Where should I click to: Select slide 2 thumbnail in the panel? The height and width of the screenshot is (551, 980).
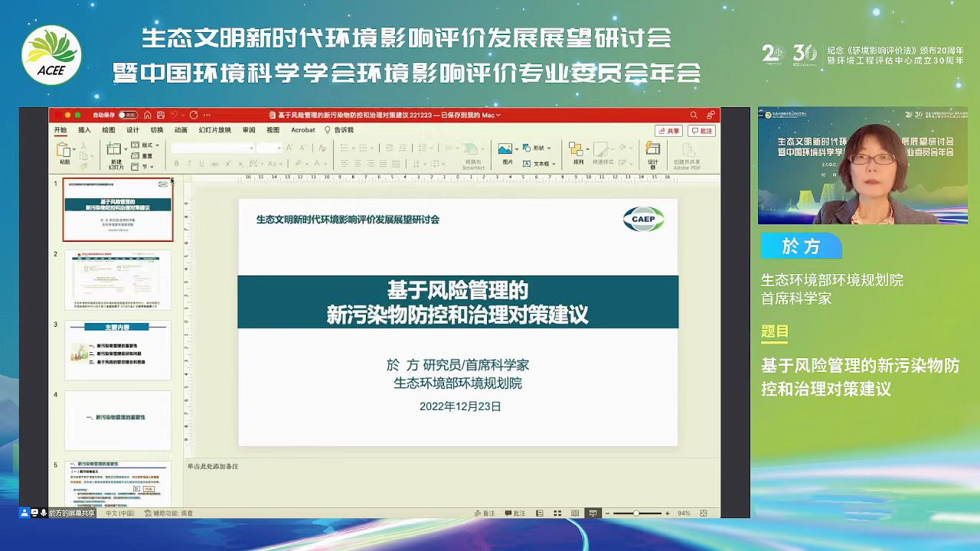pyautogui.click(x=118, y=280)
